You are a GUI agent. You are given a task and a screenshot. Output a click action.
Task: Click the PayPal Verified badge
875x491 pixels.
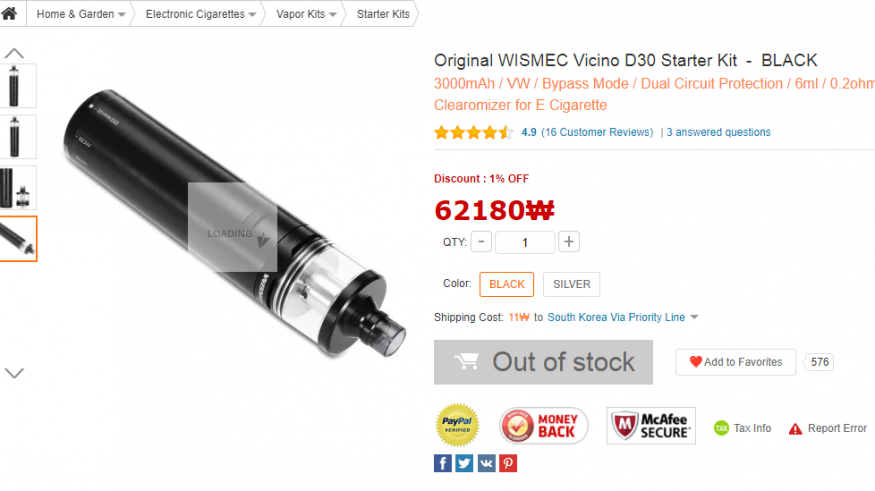(x=457, y=425)
